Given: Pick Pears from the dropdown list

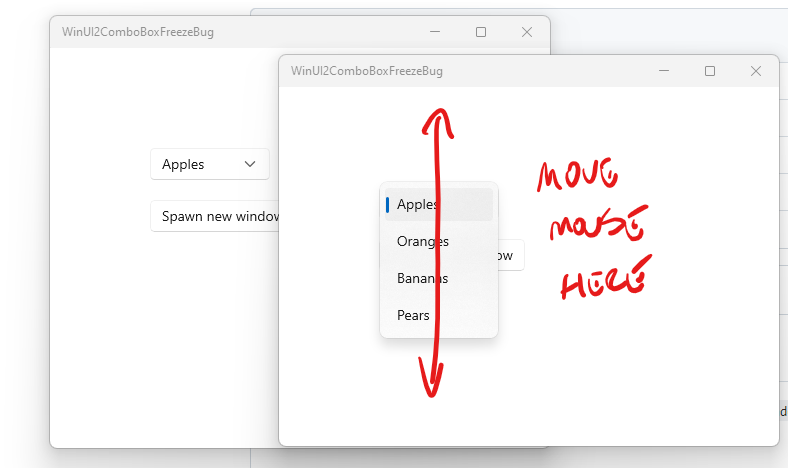Looking at the screenshot, I should tap(439, 315).
